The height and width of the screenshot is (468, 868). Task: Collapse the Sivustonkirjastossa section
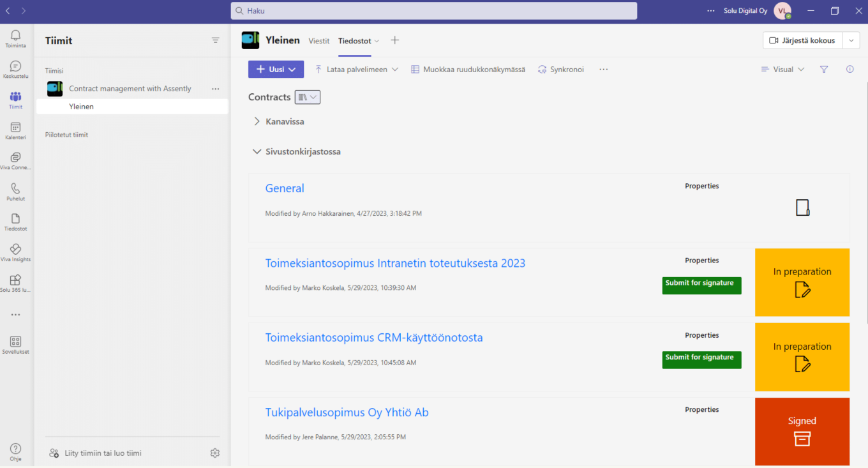[257, 152]
